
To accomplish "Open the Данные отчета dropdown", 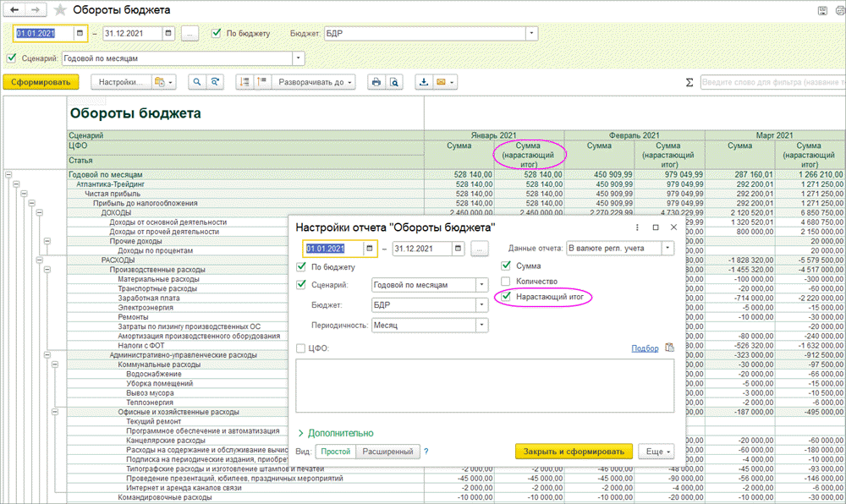I will click(667, 249).
